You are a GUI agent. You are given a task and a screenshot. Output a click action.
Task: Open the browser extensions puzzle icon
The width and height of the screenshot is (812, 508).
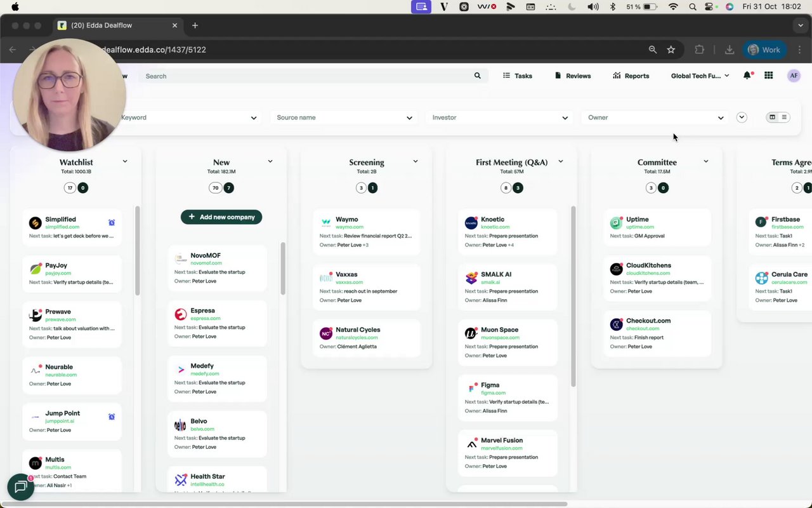pos(700,50)
